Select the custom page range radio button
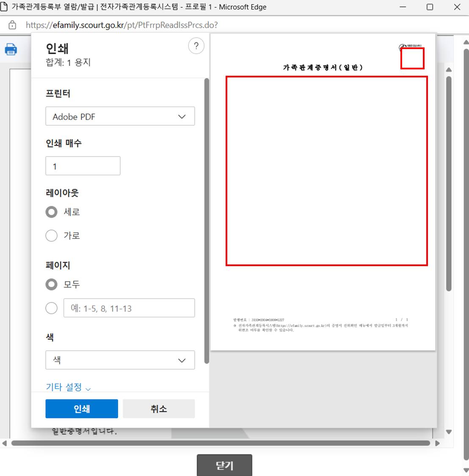 coord(51,308)
